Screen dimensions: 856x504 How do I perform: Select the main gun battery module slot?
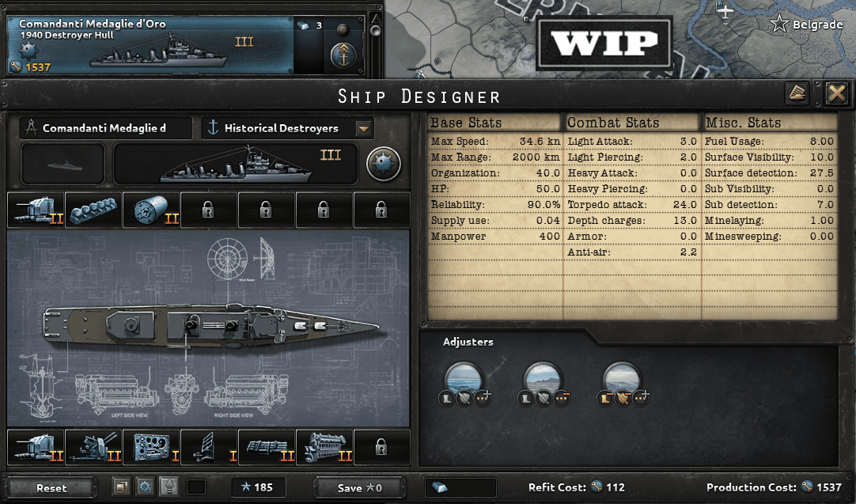(36, 210)
